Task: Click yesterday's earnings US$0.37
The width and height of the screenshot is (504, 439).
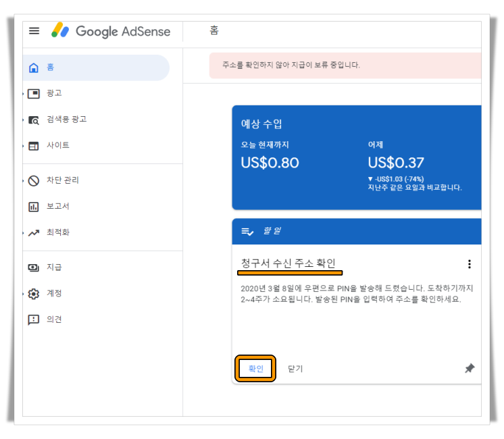Action: pyautogui.click(x=396, y=163)
